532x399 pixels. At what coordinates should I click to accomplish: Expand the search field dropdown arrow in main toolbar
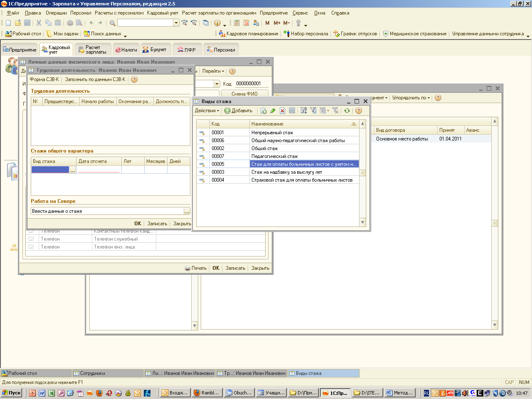[x=176, y=23]
